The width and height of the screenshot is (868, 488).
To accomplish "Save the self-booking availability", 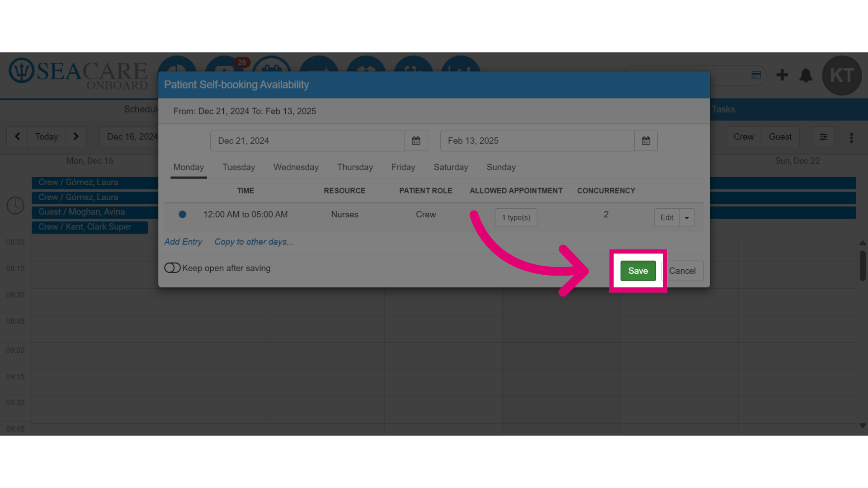I will pyautogui.click(x=638, y=271).
